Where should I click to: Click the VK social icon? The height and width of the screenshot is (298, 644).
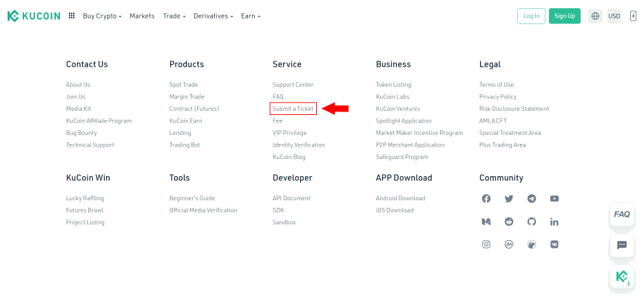[554, 244]
